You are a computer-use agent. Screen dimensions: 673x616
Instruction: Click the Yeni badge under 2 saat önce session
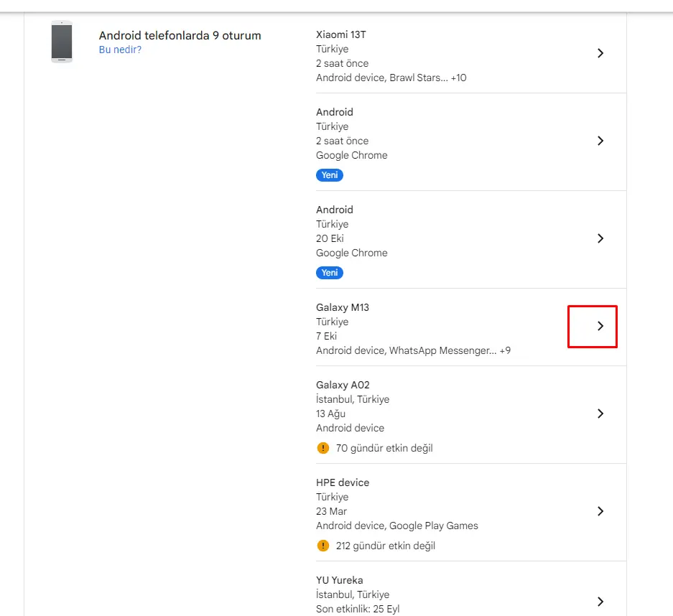[x=330, y=175]
